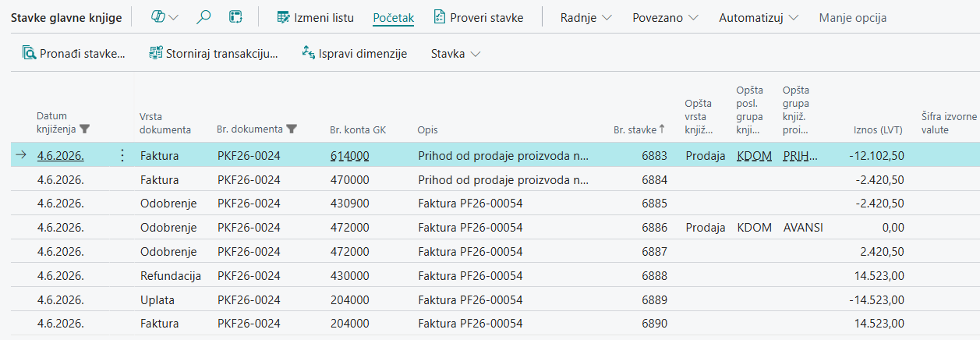
Task: Click the Proveri stavke document icon
Action: 440,17
